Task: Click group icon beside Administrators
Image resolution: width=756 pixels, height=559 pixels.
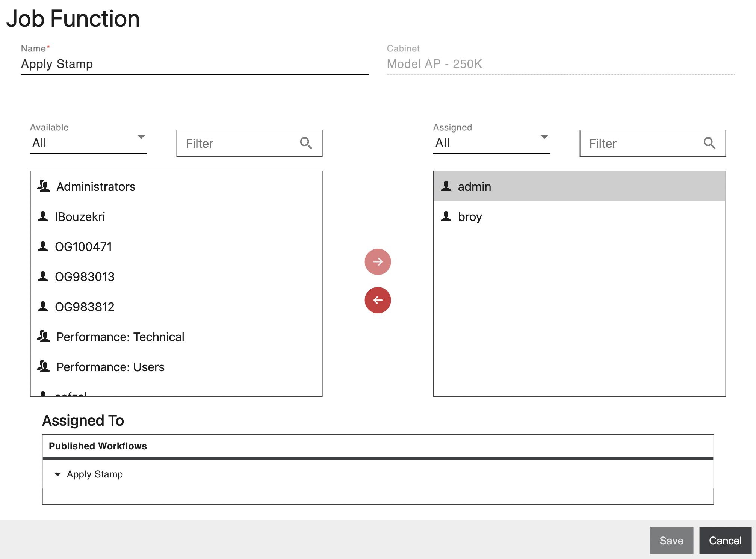Action: (44, 186)
